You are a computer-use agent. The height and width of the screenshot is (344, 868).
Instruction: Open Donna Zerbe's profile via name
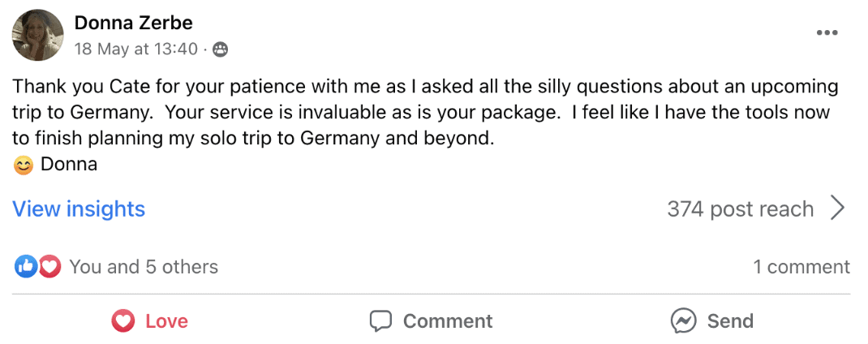point(133,23)
